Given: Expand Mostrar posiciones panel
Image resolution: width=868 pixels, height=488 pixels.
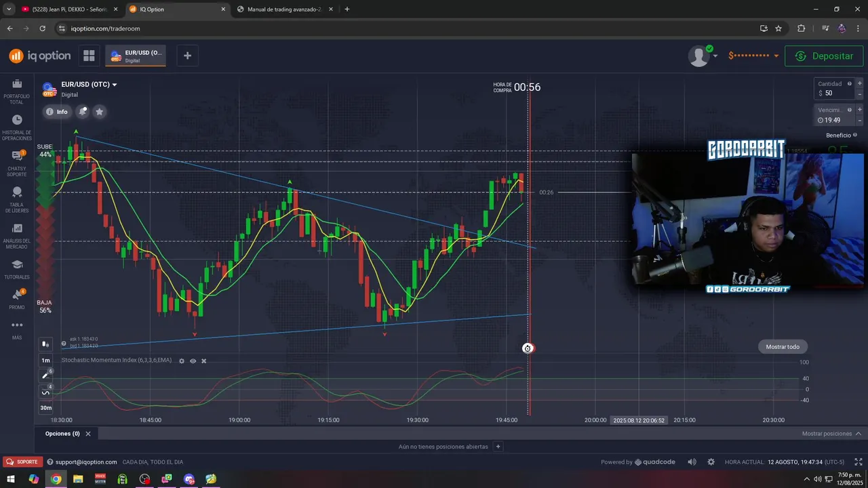Looking at the screenshot, I should pyautogui.click(x=831, y=434).
